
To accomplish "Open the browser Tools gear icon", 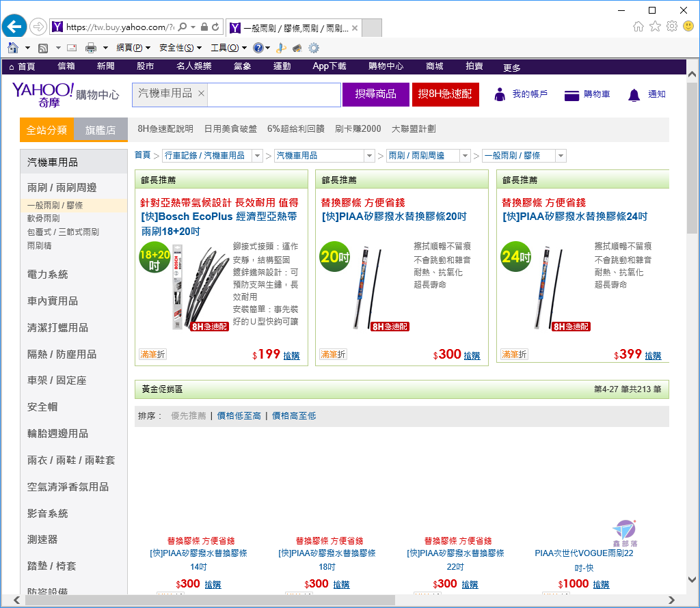I will point(671,27).
